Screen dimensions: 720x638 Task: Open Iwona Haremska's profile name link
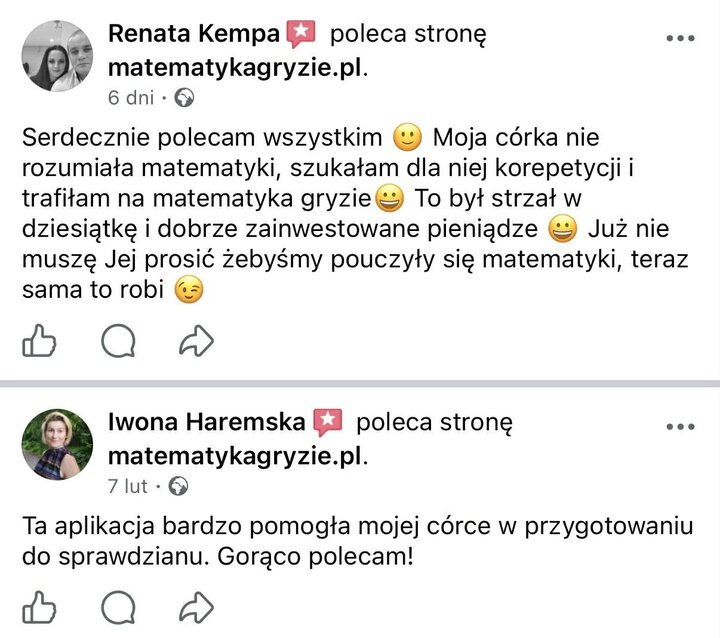tap(206, 422)
